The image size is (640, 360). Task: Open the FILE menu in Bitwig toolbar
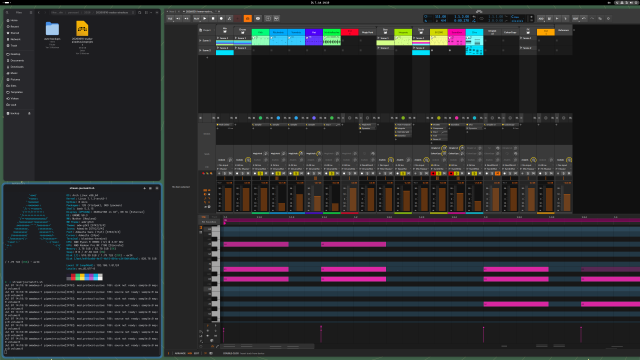tap(171, 18)
